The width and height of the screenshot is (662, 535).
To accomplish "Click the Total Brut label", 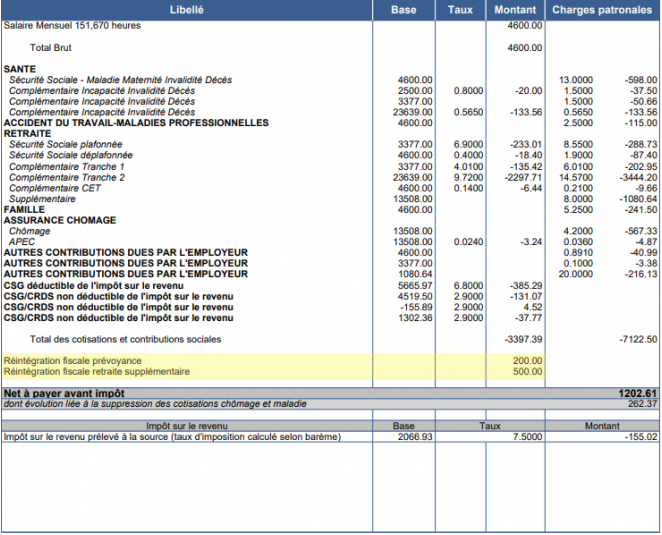I will [51, 48].
